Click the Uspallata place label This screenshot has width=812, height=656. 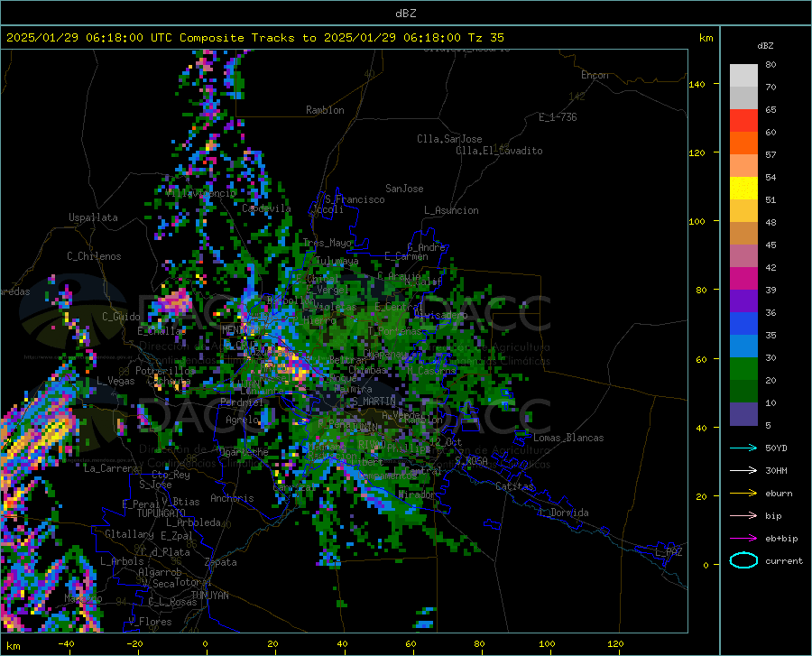tap(93, 218)
